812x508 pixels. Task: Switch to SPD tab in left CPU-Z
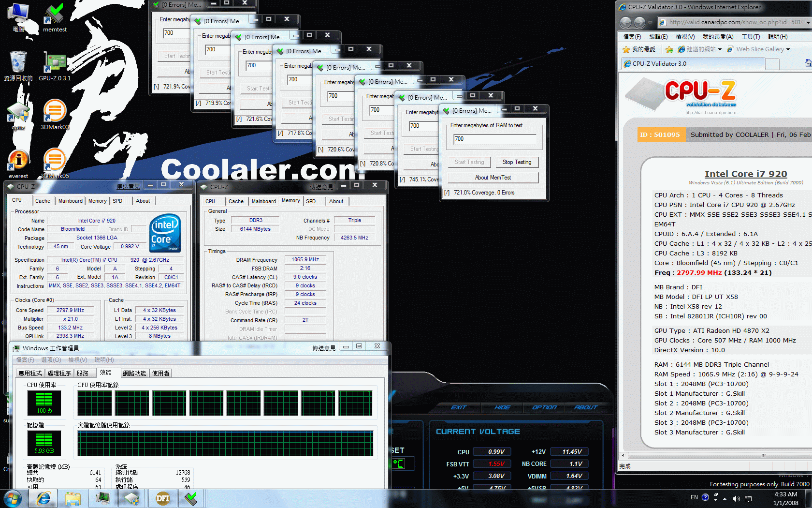click(x=117, y=201)
